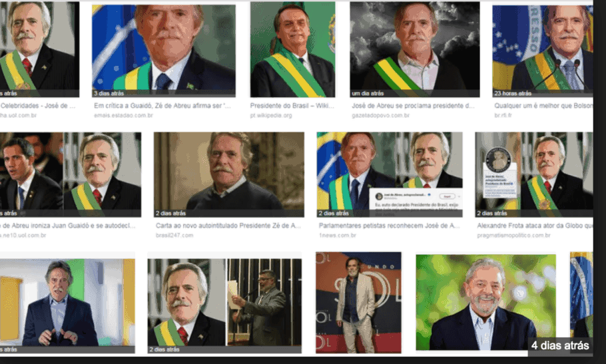Viewport: 606px width, 364px height.
Task: Click the 'Em crítica a Guaidó' result title
Action: pos(162,106)
